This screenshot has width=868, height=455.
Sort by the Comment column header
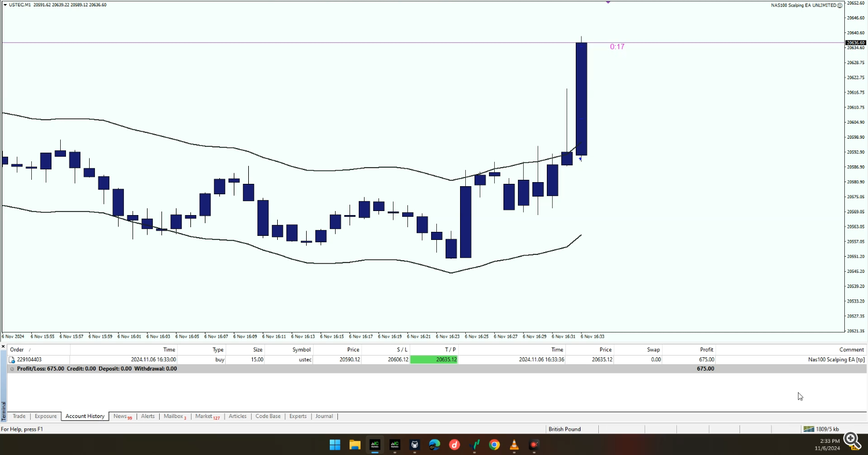pyautogui.click(x=791, y=350)
